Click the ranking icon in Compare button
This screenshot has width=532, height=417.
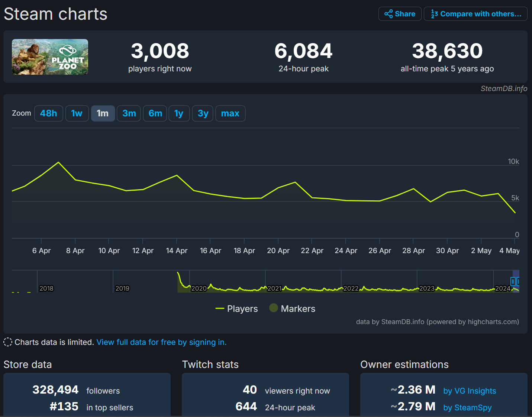pos(434,14)
